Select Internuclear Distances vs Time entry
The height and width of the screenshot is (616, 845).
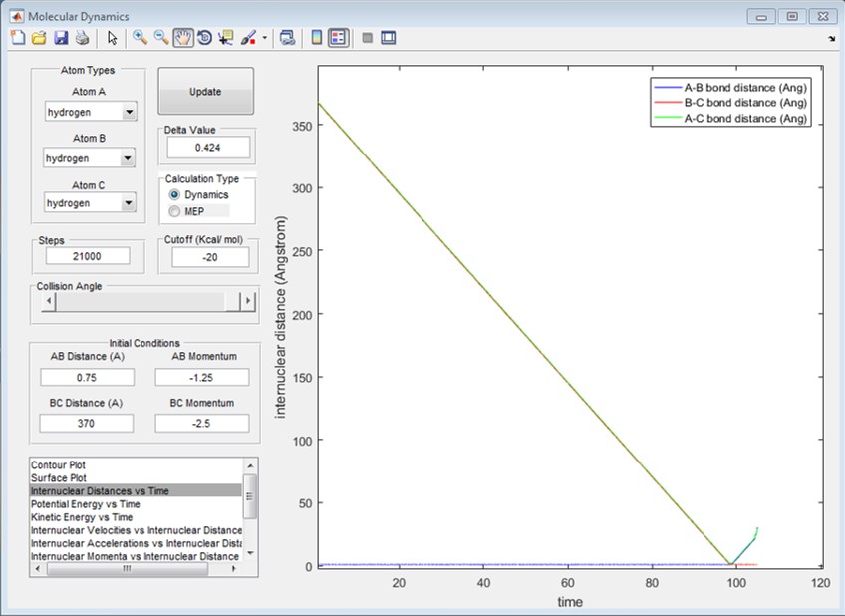pyautogui.click(x=136, y=491)
